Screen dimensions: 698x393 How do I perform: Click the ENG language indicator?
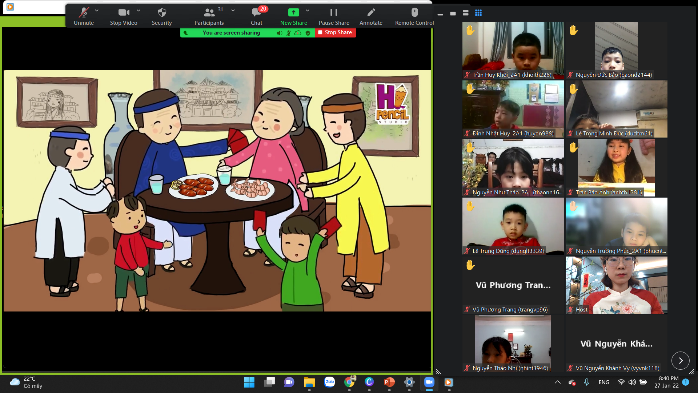tap(604, 382)
